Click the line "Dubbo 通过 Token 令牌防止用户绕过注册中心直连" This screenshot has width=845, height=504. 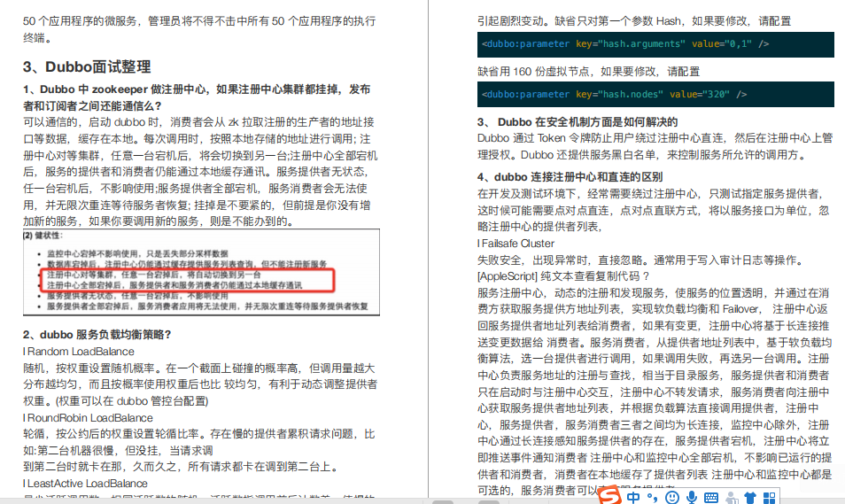point(655,138)
